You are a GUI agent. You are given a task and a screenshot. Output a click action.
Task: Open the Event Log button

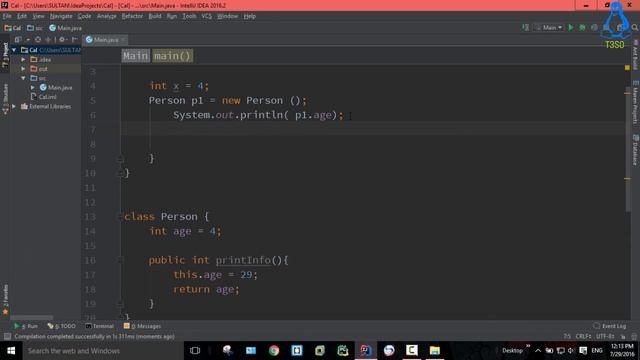609,326
